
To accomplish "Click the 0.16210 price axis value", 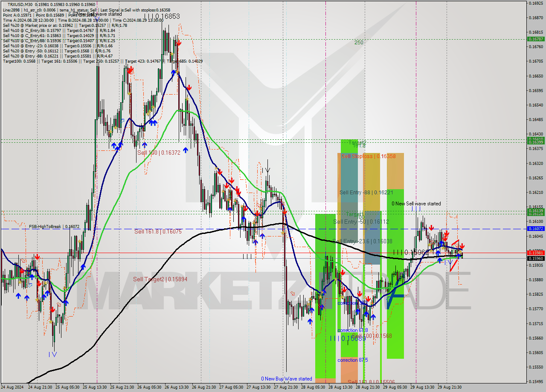I will pyautogui.click(x=536, y=192).
